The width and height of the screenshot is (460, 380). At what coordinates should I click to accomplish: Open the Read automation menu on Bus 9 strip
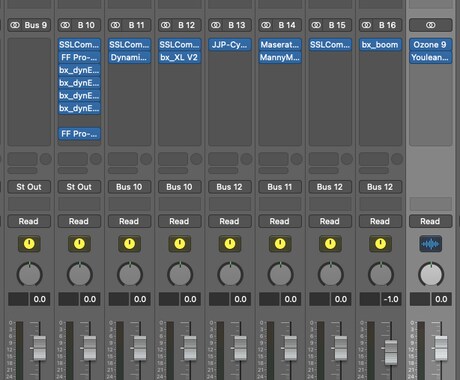click(x=29, y=221)
